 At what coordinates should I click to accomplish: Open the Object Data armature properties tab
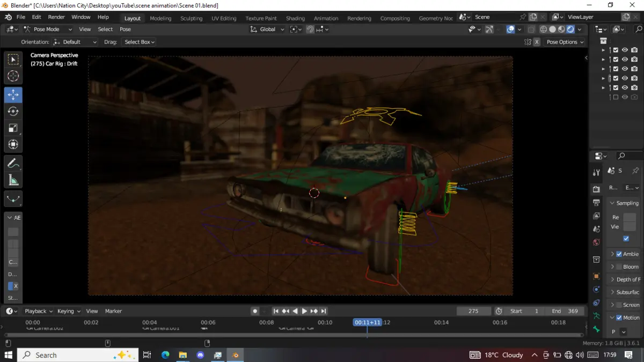click(x=596, y=316)
